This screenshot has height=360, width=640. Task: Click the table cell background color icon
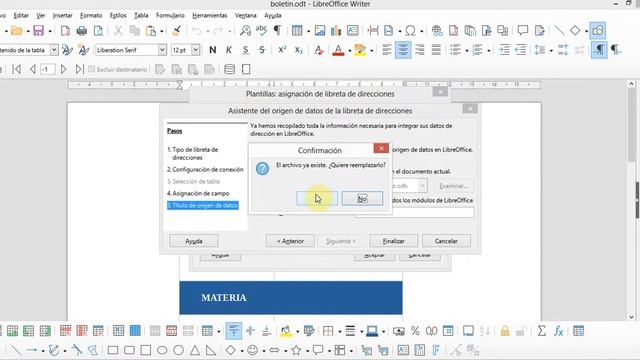(x=286, y=331)
